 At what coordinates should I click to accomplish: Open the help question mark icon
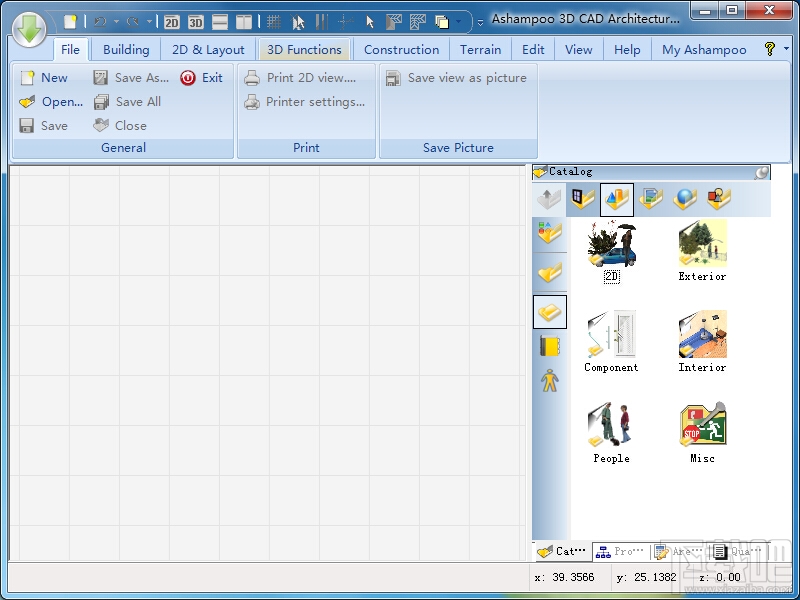click(x=769, y=49)
